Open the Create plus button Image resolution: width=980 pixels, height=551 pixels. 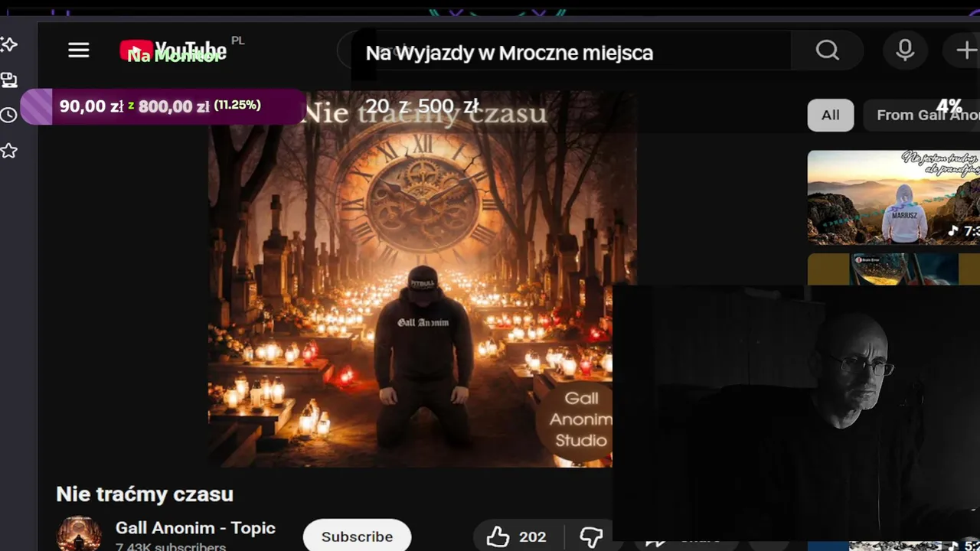tap(966, 51)
